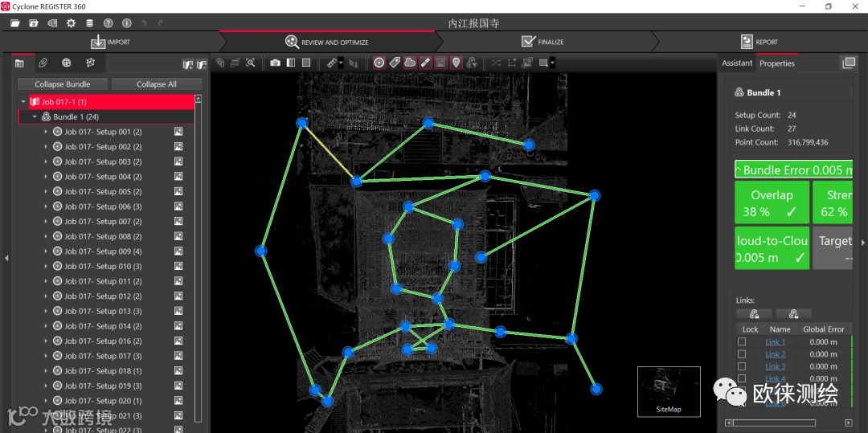The image size is (868, 433).
Task: Click the Overlap 38 % tile
Action: click(772, 203)
